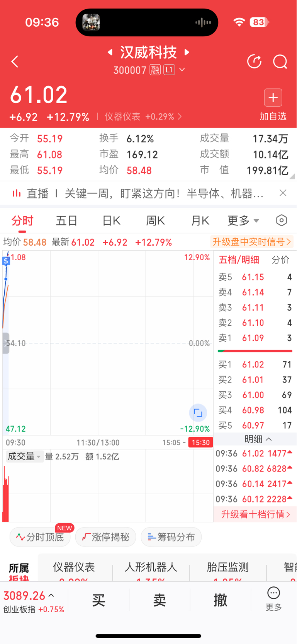Tap 买2 price 61.01
This screenshot has width=297, height=644.
coord(253,380)
